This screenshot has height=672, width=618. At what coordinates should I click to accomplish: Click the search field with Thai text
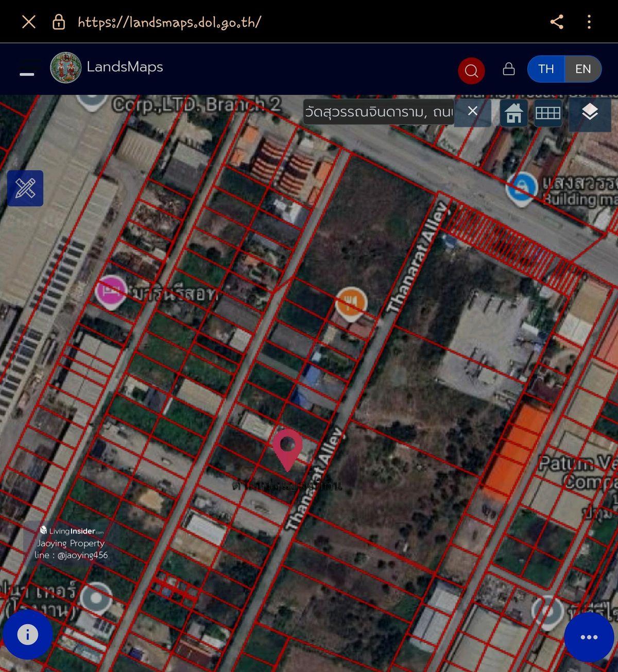coord(379,112)
